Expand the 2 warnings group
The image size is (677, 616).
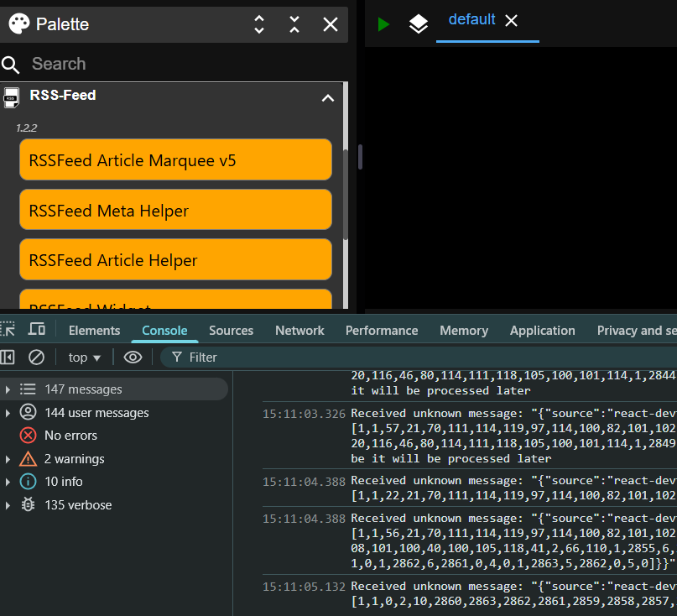(8, 459)
